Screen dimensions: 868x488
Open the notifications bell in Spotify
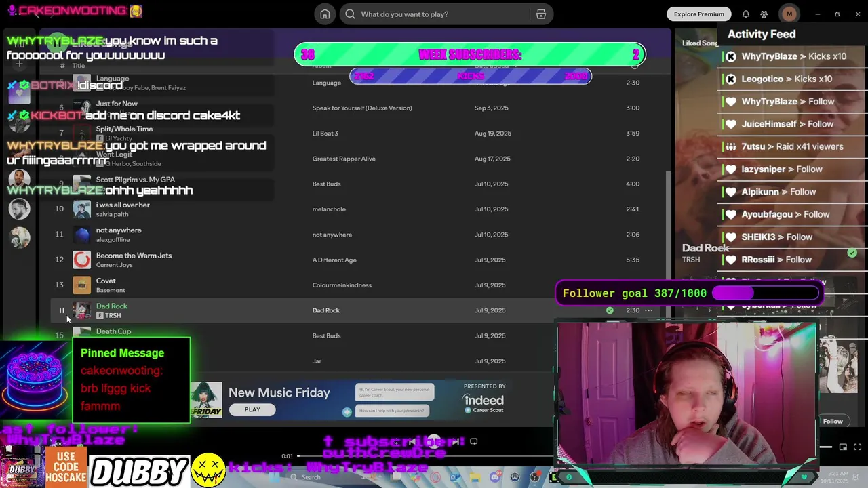pos(746,14)
